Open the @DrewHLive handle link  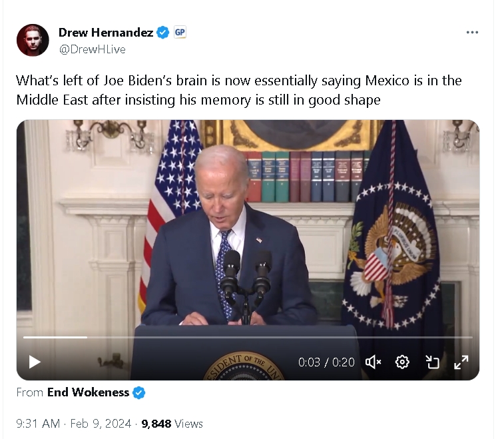pos(93,49)
